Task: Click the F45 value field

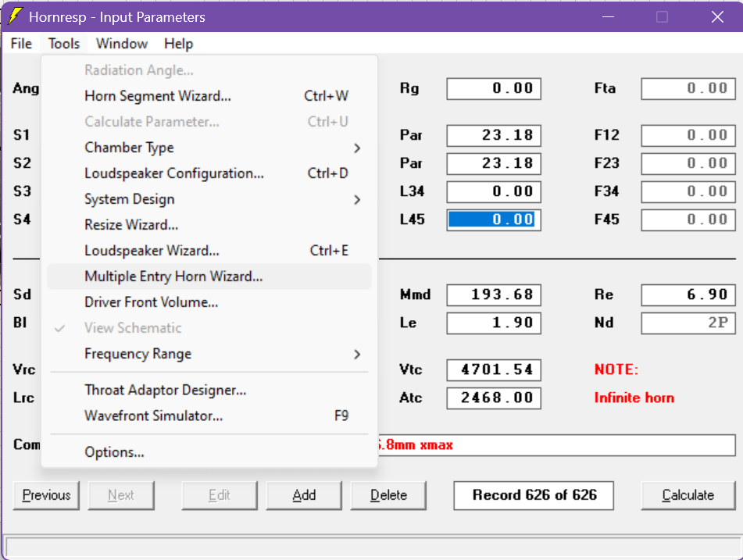Action: coord(688,219)
